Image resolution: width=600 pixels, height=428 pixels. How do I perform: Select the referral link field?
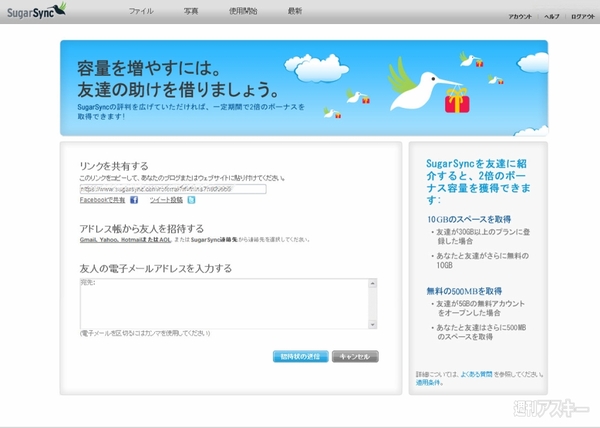click(173, 189)
